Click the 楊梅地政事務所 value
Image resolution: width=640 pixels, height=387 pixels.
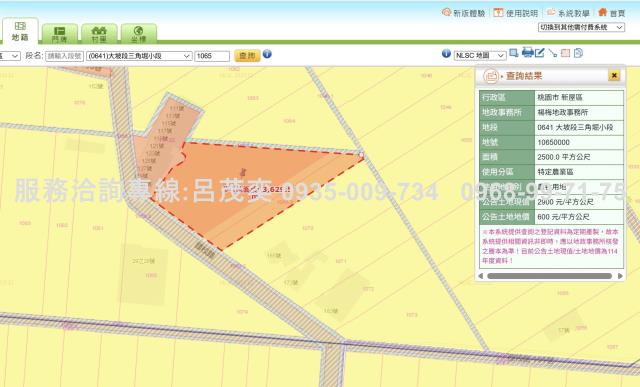562,112
